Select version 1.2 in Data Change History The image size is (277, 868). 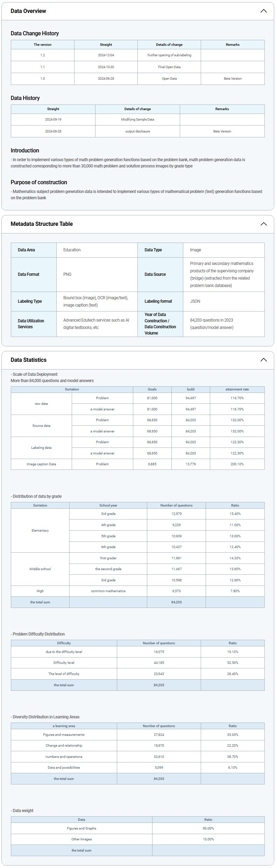(43, 55)
